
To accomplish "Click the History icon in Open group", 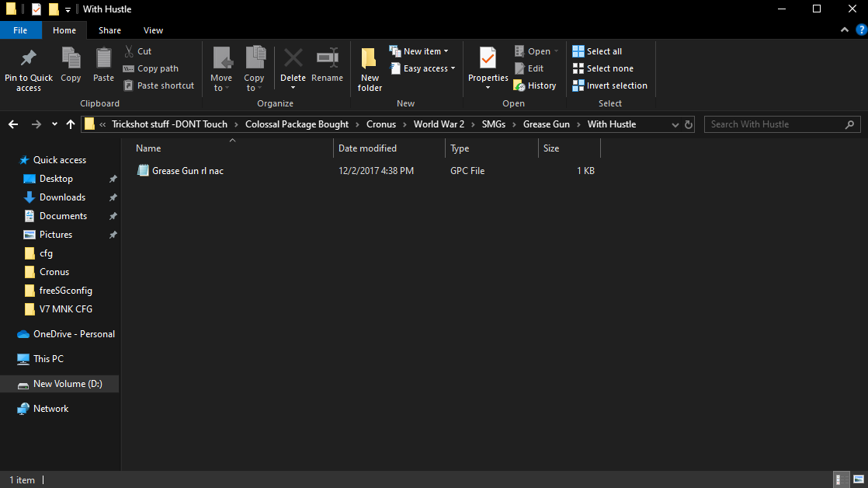I will [x=535, y=85].
